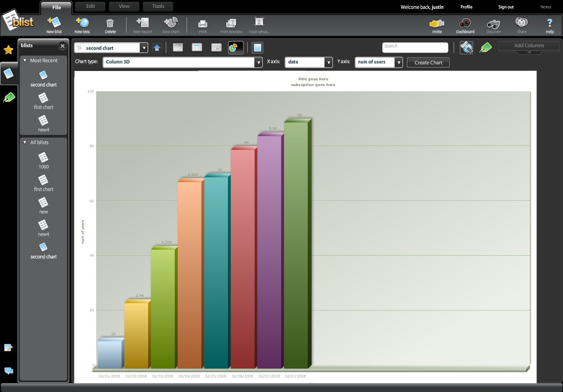This screenshot has height=392, width=563.
Task: Click Sign out
Action: coord(506,7)
